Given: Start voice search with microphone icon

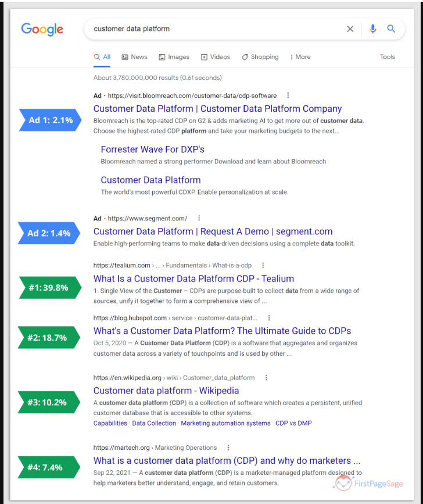Looking at the screenshot, I should tap(372, 29).
